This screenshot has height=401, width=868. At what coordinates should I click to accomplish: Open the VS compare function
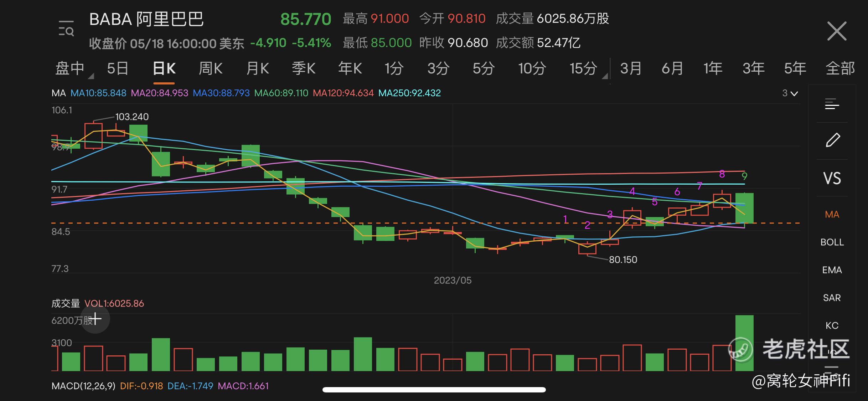[832, 178]
